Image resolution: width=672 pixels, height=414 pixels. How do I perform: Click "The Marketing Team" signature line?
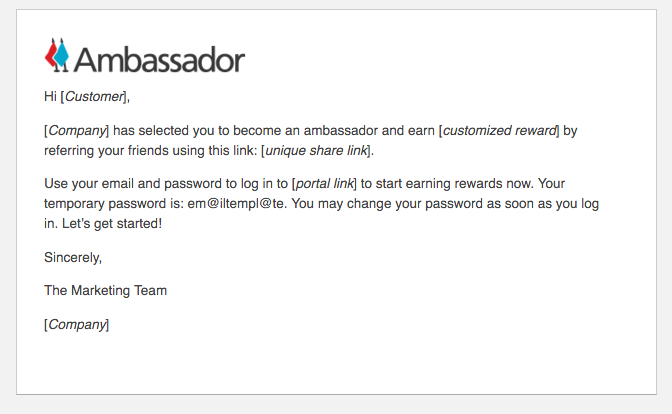point(105,290)
